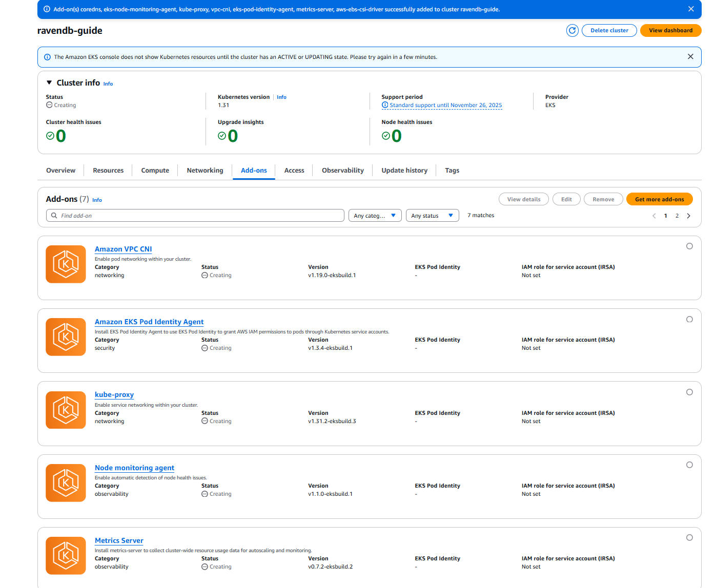Click Info link next to Cluster info
The height and width of the screenshot is (588, 715).
point(108,84)
